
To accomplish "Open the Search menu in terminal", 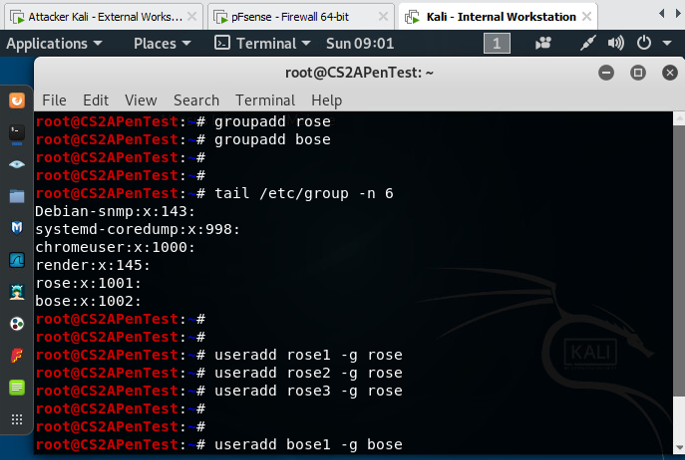I will [195, 100].
